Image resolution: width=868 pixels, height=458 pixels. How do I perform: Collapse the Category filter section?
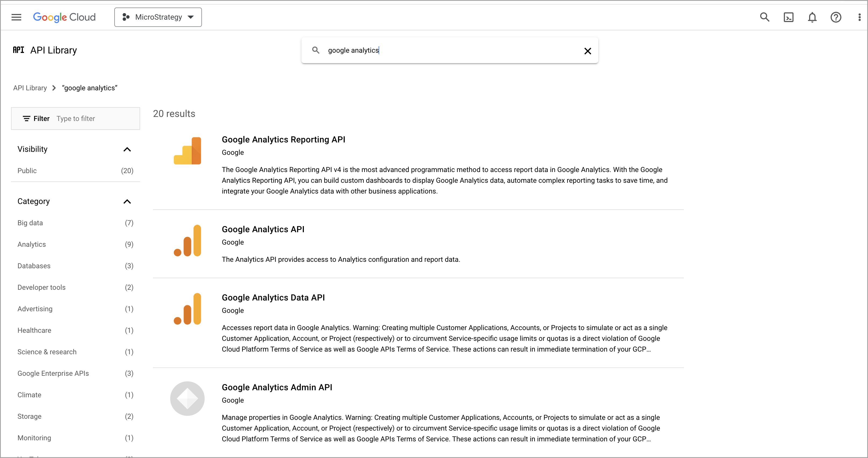coord(127,201)
